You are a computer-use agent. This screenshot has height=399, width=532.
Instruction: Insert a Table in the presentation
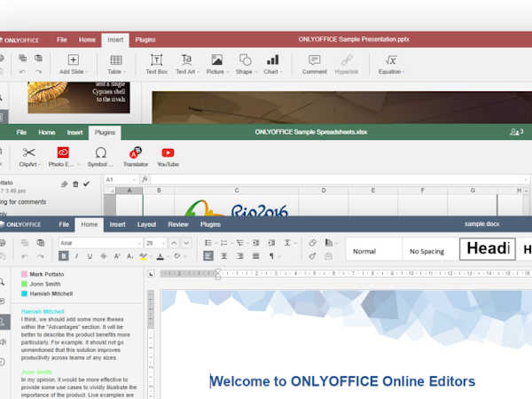pos(116,65)
